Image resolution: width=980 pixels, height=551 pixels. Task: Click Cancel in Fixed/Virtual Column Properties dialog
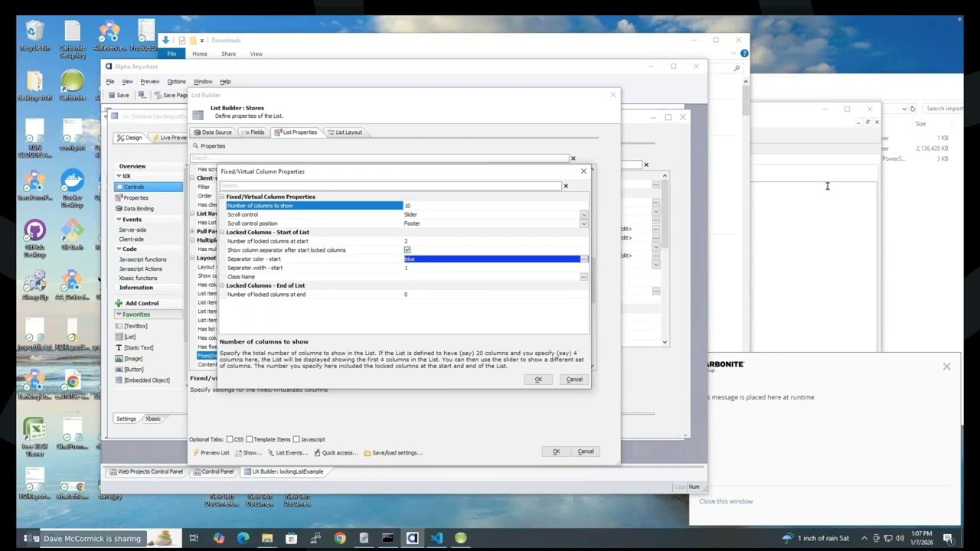pos(574,380)
